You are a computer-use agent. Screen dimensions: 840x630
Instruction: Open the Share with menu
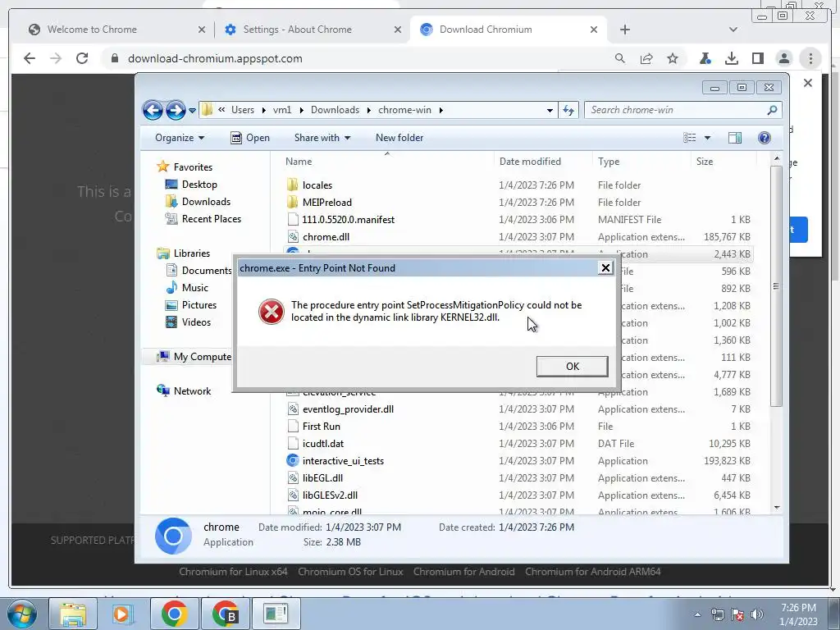(x=322, y=138)
